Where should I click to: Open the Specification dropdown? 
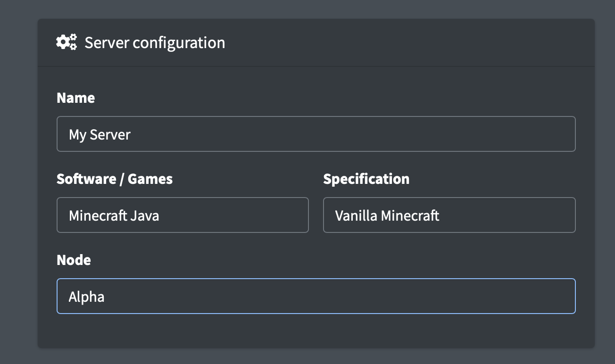click(449, 215)
